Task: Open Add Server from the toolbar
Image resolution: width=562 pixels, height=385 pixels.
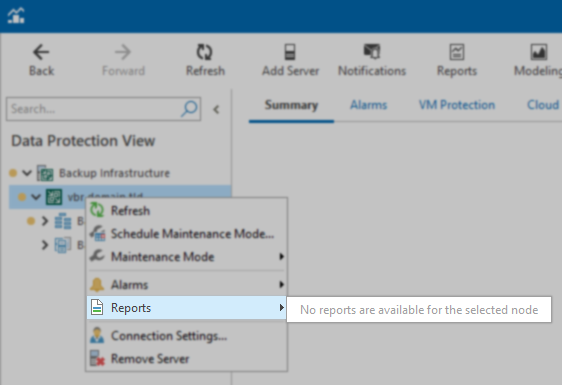Action: click(x=290, y=60)
